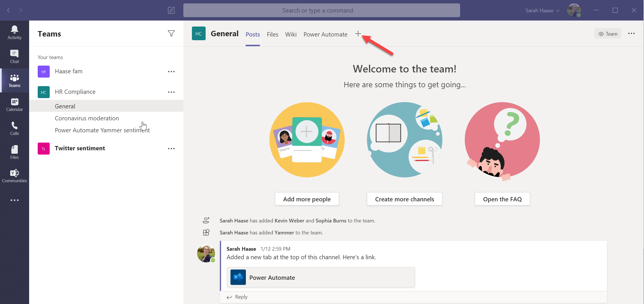
Task: Add a new tab with the plus icon
Action: coord(358,34)
